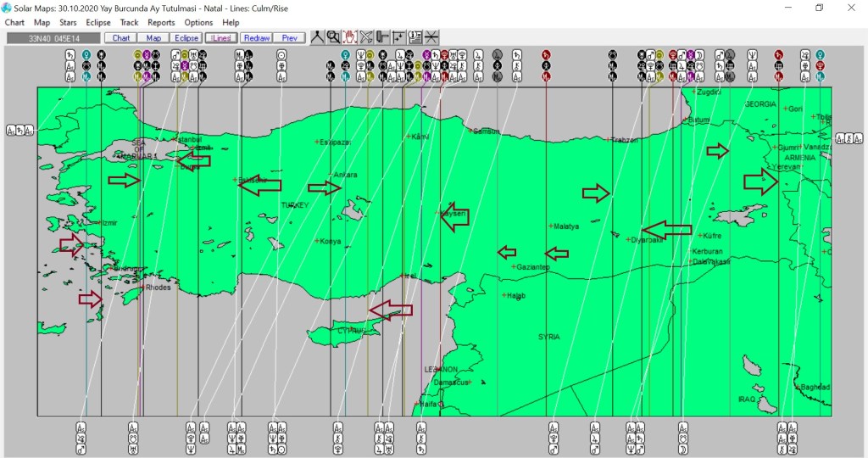Click the crossing lines toolbar icon
The image size is (868, 458).
431,37
